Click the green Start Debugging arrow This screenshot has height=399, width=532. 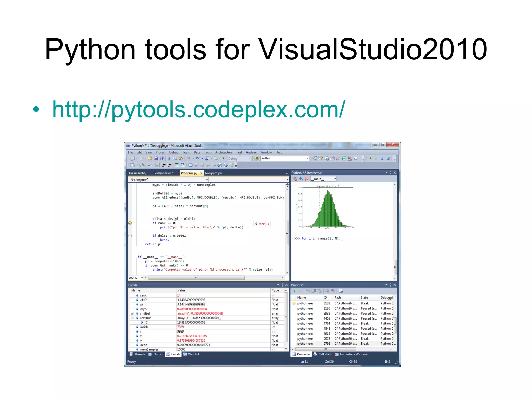click(223, 158)
